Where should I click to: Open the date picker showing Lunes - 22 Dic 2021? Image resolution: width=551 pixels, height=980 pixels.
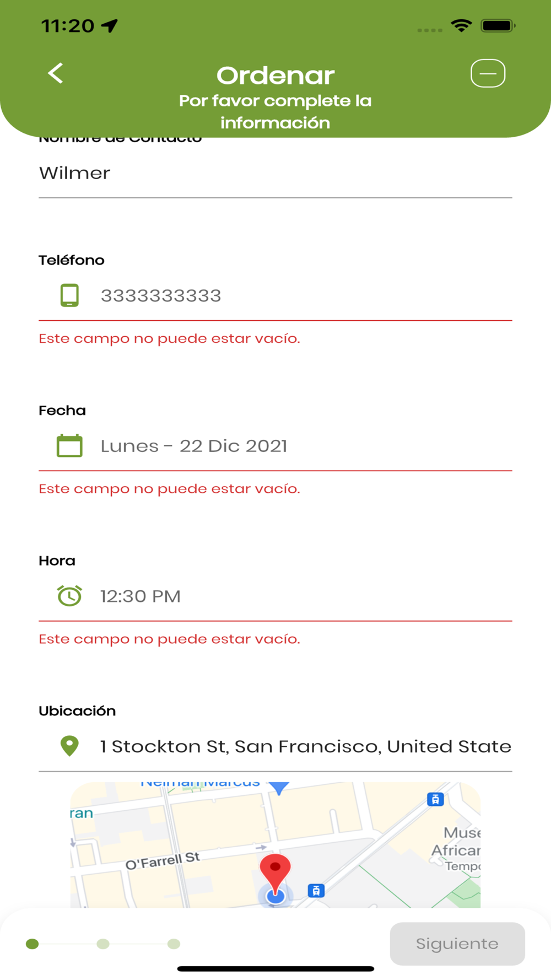coord(275,446)
